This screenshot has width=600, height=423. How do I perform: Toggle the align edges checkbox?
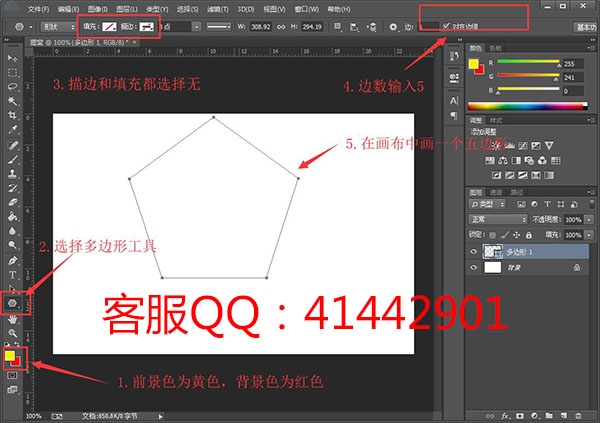pos(447,26)
